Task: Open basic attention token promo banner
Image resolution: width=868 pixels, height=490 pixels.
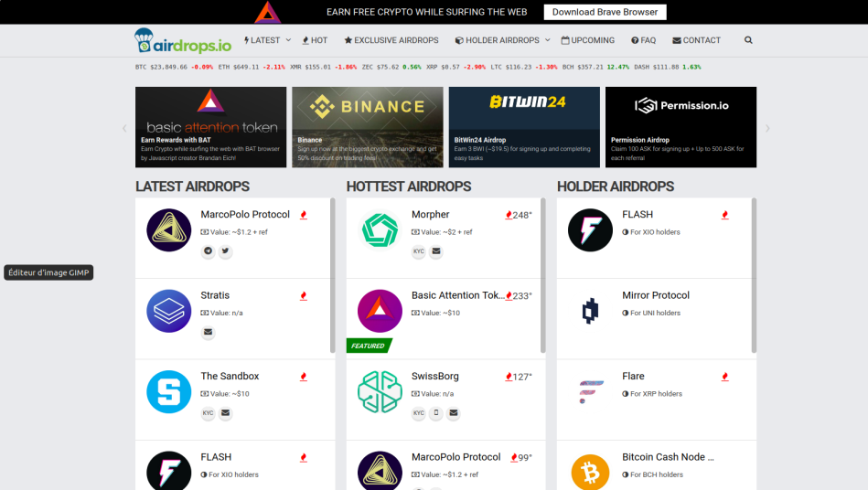Action: pos(211,127)
